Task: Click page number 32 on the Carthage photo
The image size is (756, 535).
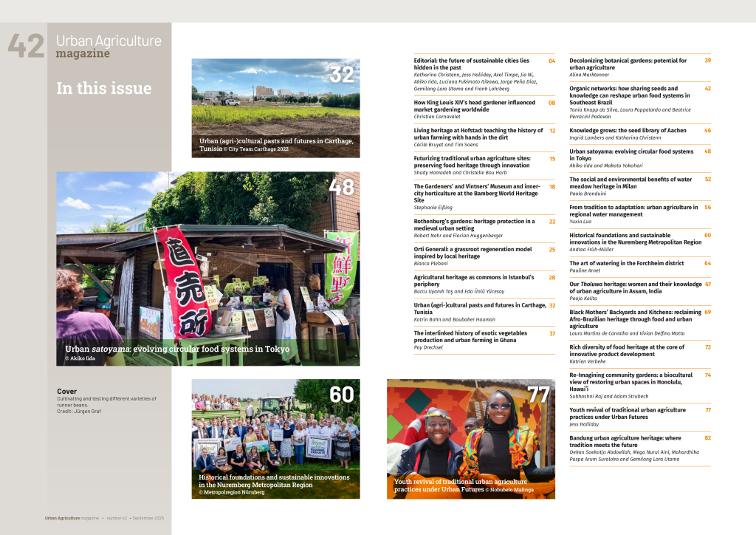Action: (342, 75)
